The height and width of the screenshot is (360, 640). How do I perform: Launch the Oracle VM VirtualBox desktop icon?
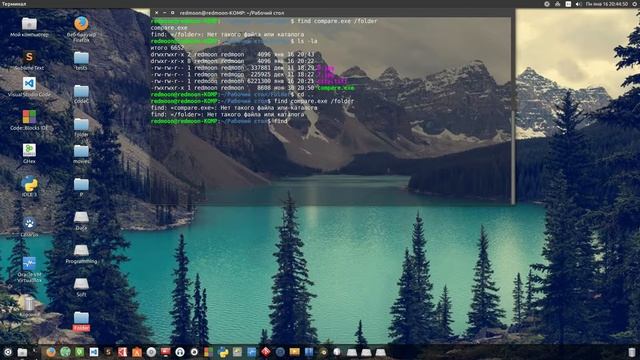coord(29,264)
